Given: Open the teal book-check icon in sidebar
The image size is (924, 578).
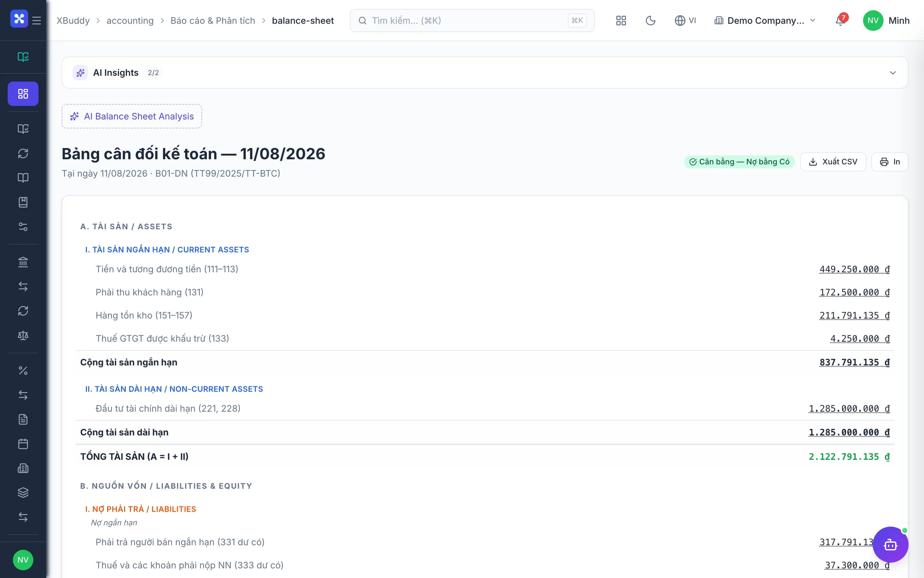Looking at the screenshot, I should tap(23, 57).
